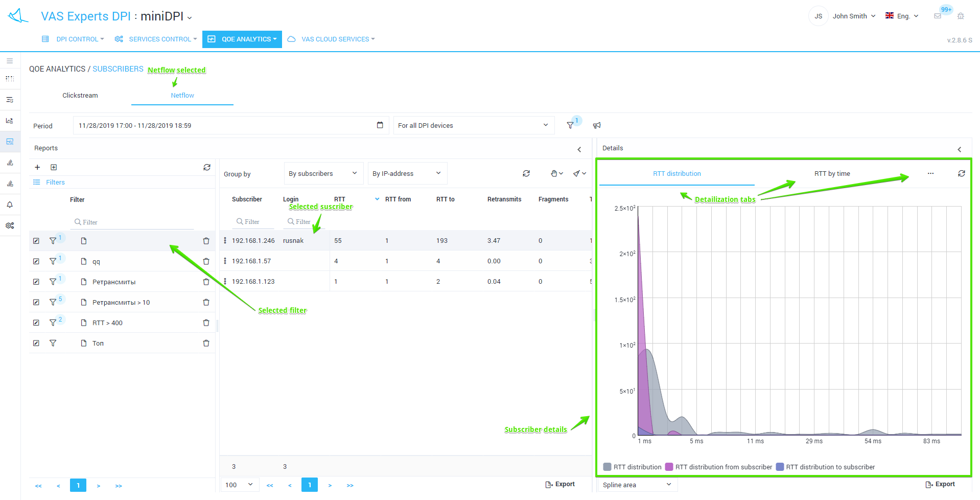
Task: Refresh the Reports filter list
Action: [207, 167]
